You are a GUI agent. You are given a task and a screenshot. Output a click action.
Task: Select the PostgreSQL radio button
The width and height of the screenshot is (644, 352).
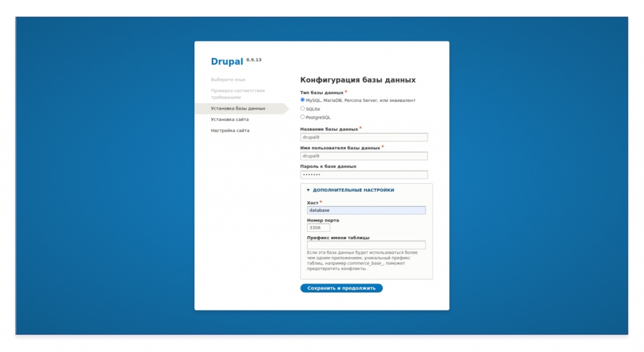pos(303,117)
